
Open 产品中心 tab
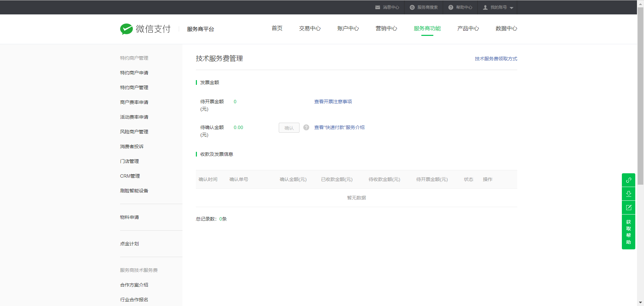click(x=468, y=28)
